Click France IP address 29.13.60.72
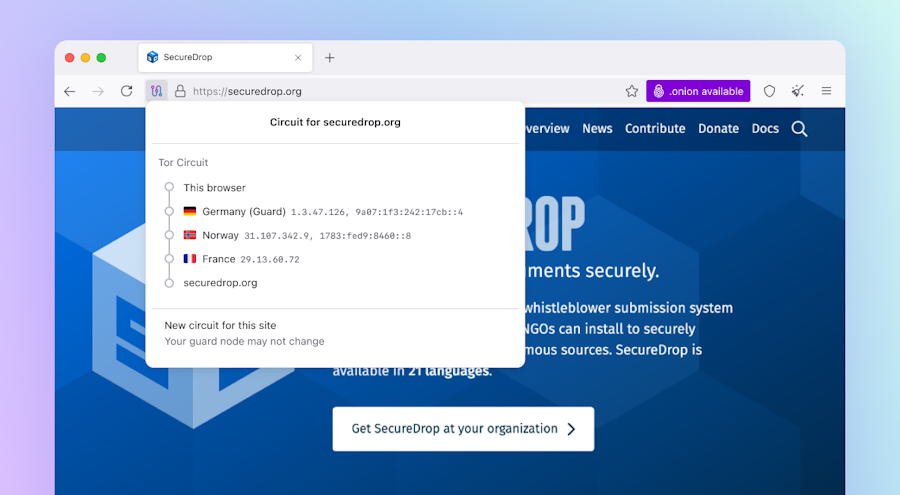Screen dimensions: 900x495 click(x=270, y=260)
